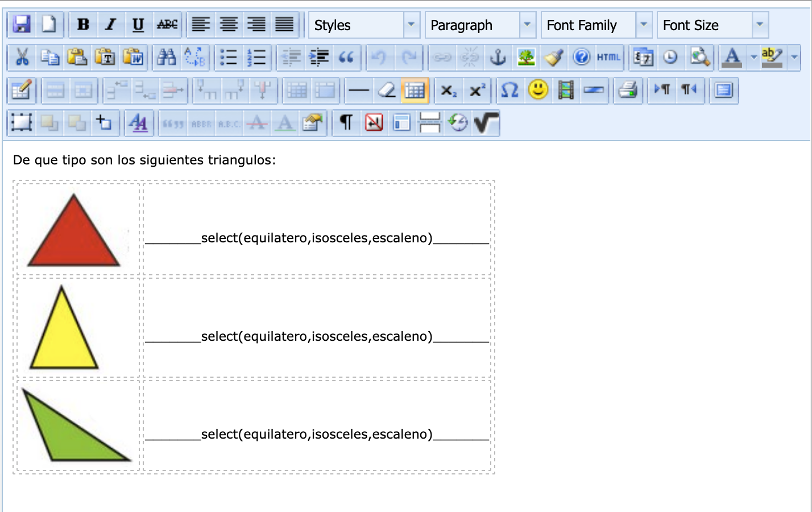Toggle Underline formatting
This screenshot has height=512, width=812.
tap(138, 24)
